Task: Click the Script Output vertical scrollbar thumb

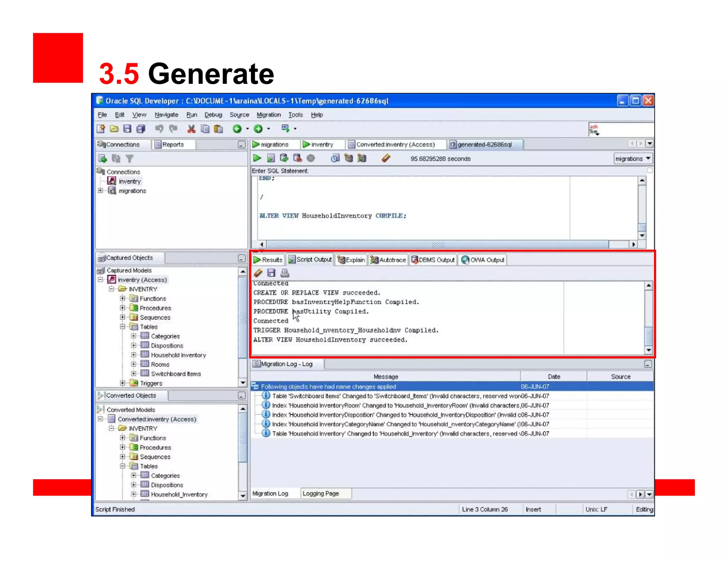Action: click(649, 336)
